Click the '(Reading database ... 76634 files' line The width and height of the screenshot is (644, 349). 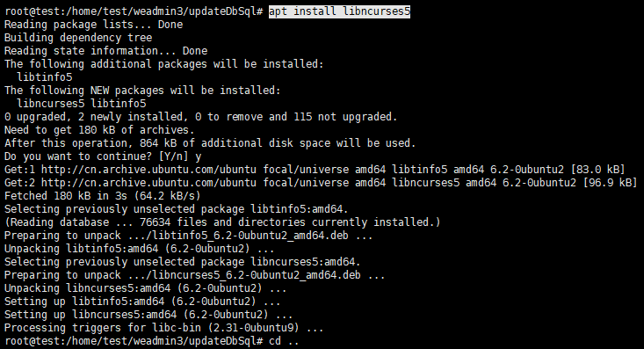[222, 222]
